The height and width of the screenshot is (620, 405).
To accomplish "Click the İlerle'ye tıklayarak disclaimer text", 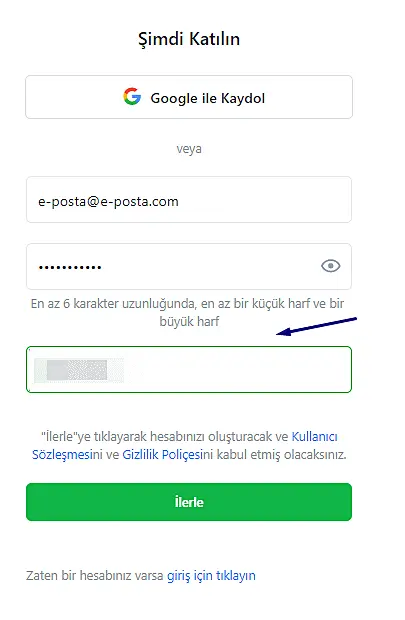I will 189,446.
